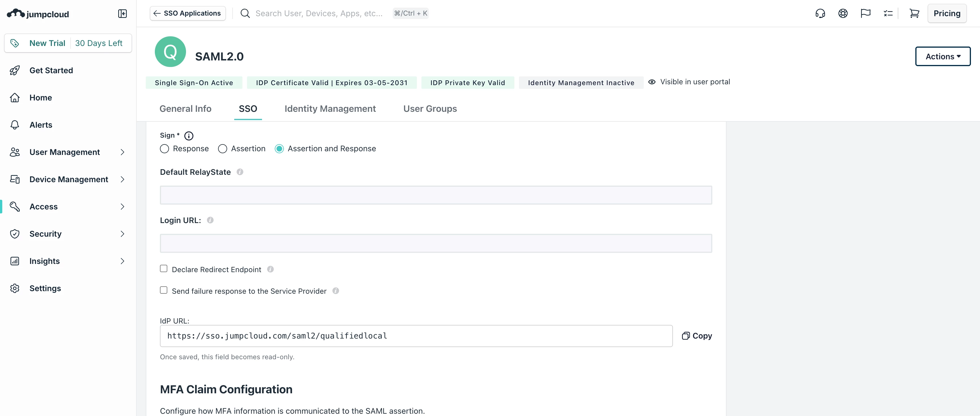Click the Identity Management Inactive badge
The width and height of the screenshot is (980, 416).
pos(581,83)
